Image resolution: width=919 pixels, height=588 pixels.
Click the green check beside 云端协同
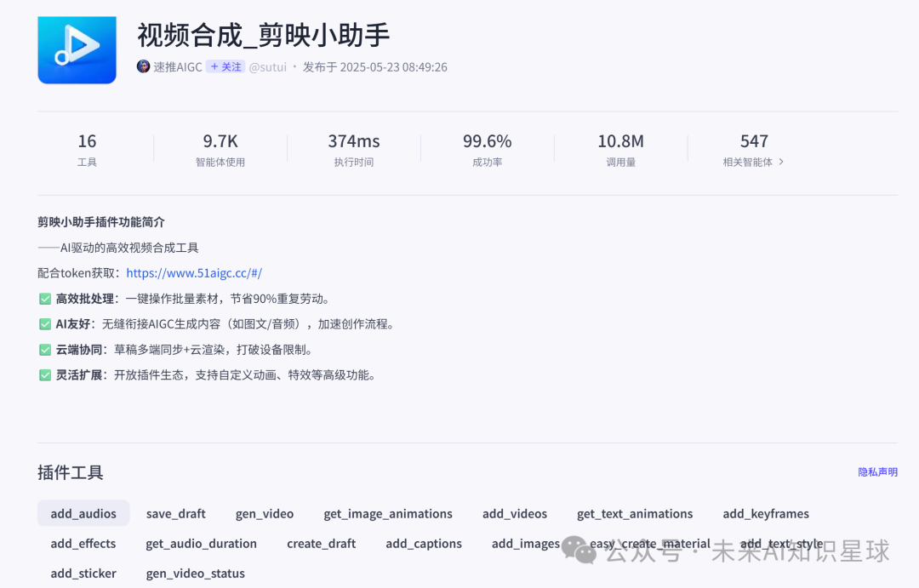coord(45,350)
